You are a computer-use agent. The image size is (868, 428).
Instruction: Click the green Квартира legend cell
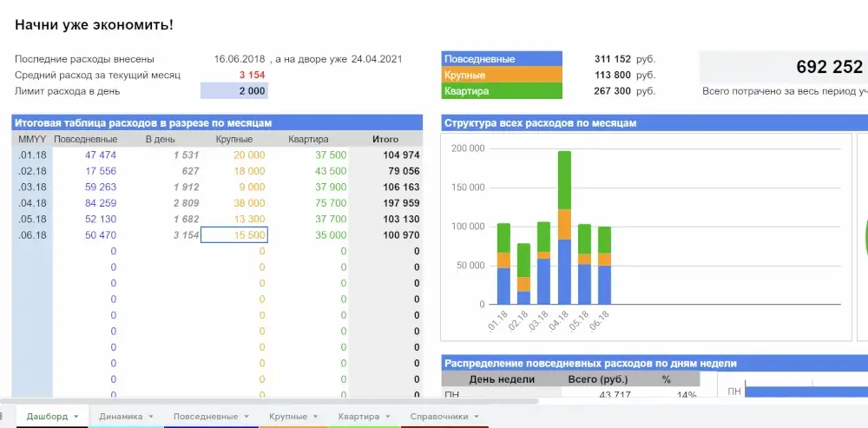[502, 91]
